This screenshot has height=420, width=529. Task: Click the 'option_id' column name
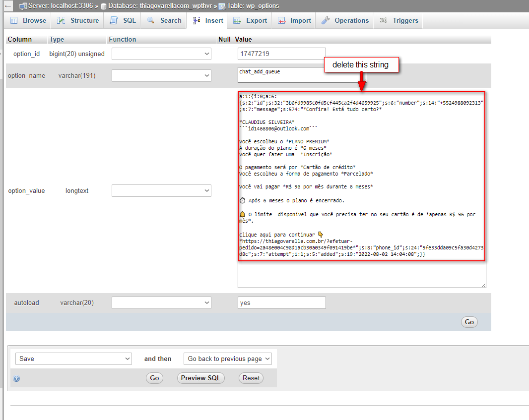26,54
